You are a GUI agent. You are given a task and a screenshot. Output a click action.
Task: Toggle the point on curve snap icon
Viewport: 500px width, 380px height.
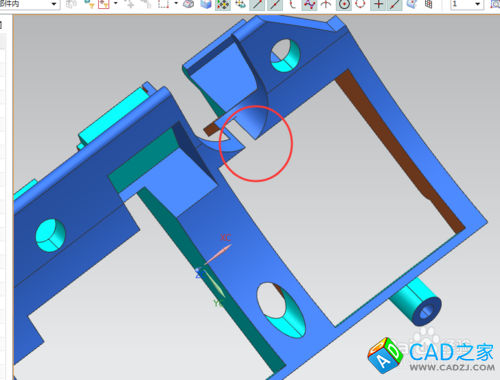(x=395, y=5)
